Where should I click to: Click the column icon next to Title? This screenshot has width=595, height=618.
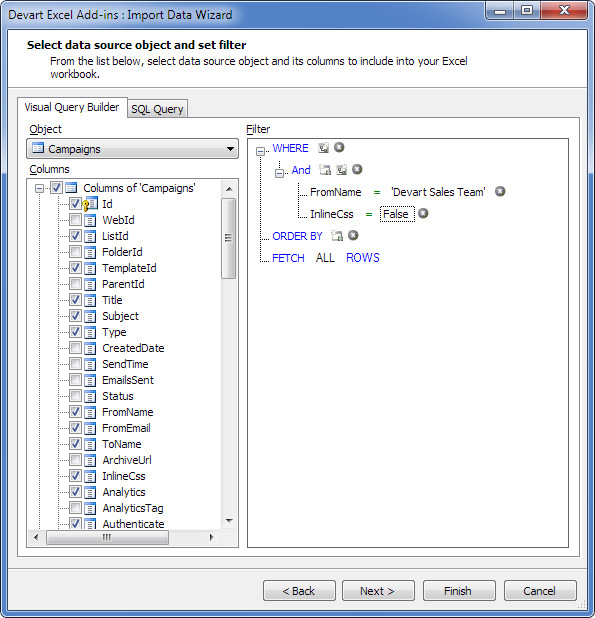[x=90, y=300]
